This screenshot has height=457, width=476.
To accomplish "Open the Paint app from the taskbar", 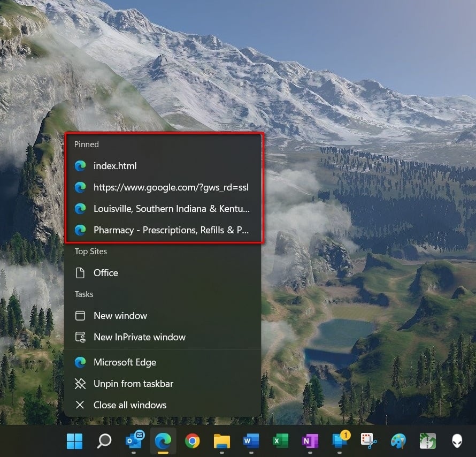I will [x=398, y=441].
